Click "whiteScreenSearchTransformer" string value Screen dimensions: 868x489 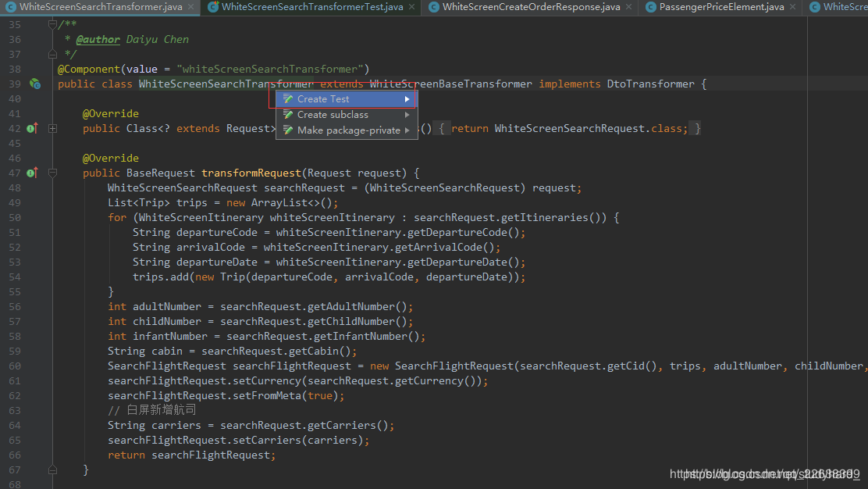pyautogui.click(x=269, y=69)
